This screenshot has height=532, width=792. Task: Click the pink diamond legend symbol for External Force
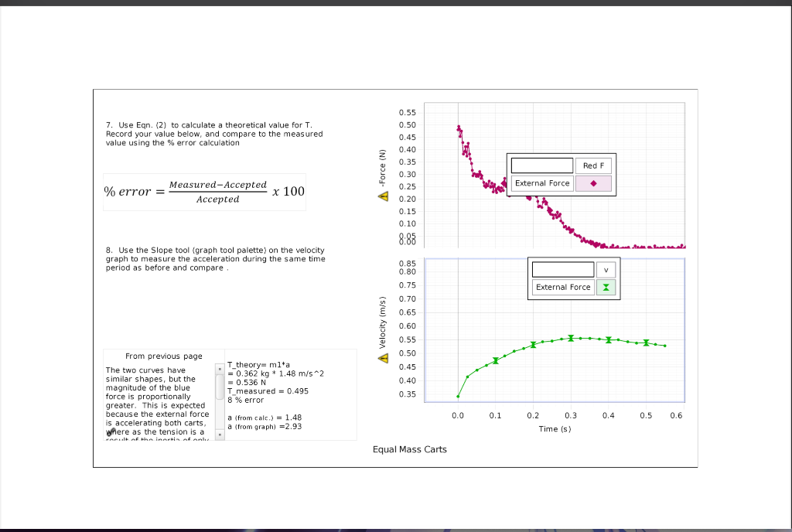coord(593,183)
